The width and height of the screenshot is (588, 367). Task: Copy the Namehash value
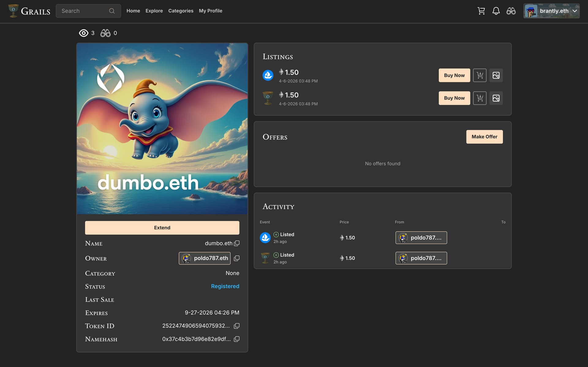(x=237, y=339)
